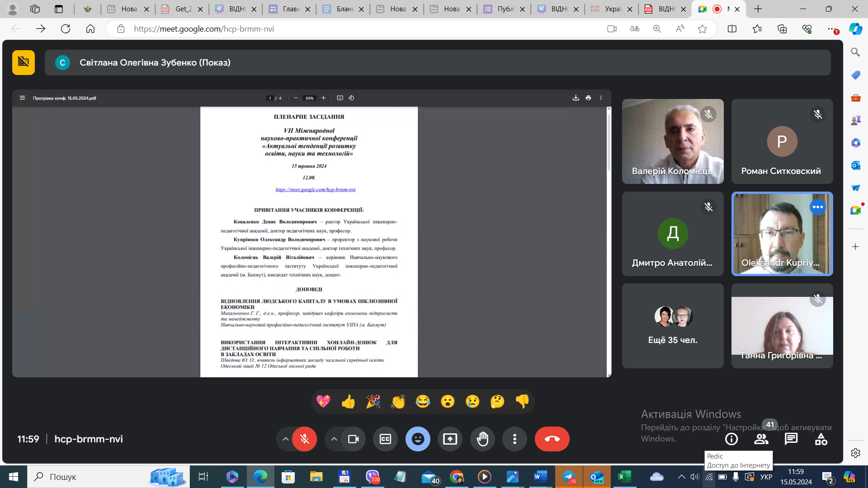This screenshot has width=868, height=488.
Task: Click the PDF page number field
Action: 270,98
